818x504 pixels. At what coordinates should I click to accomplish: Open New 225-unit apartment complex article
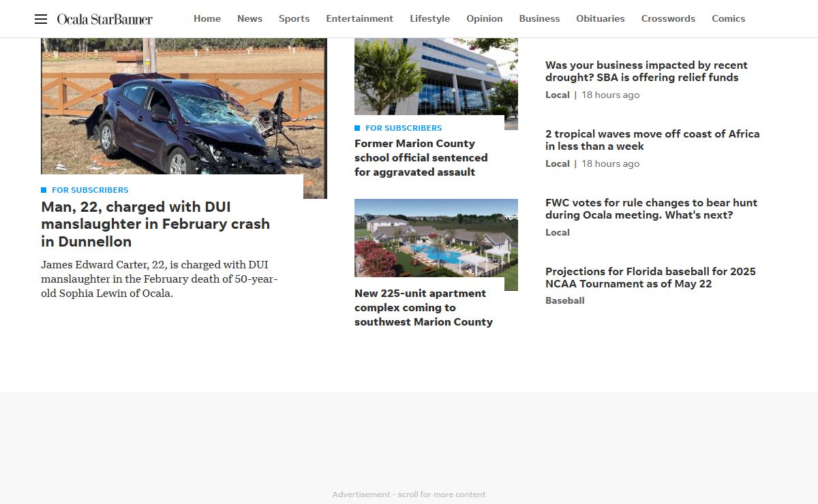(423, 308)
